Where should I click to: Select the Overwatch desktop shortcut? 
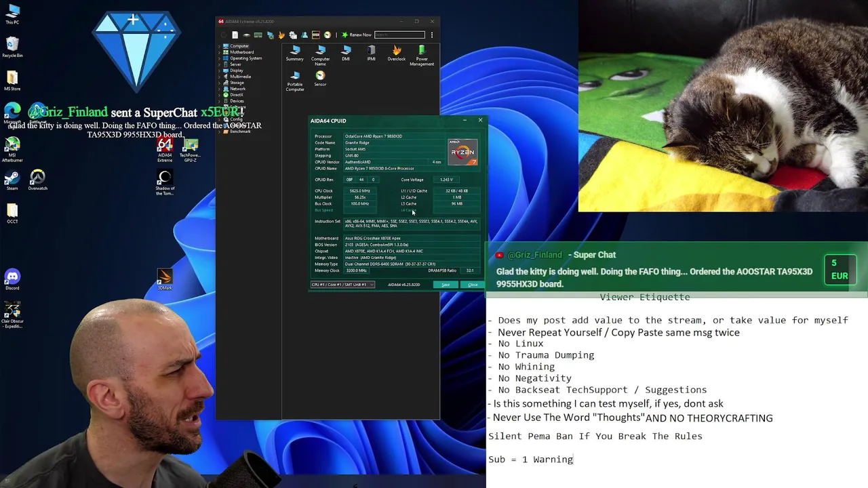pos(37,180)
